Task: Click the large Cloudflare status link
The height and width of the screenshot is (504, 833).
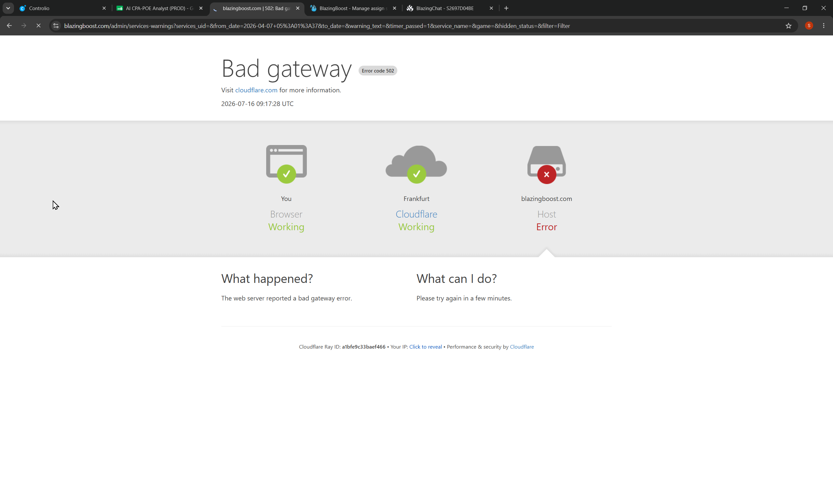Action: tap(416, 214)
